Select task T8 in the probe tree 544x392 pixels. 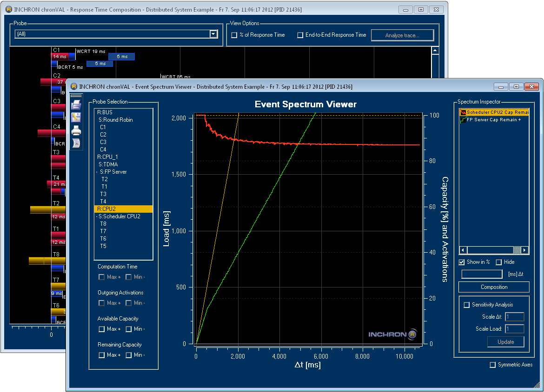(x=103, y=224)
